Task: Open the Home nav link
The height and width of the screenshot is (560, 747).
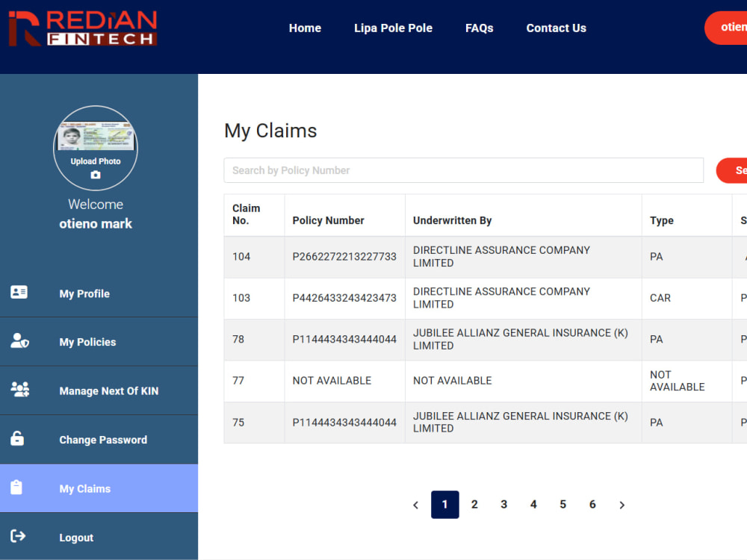Action: [x=305, y=28]
